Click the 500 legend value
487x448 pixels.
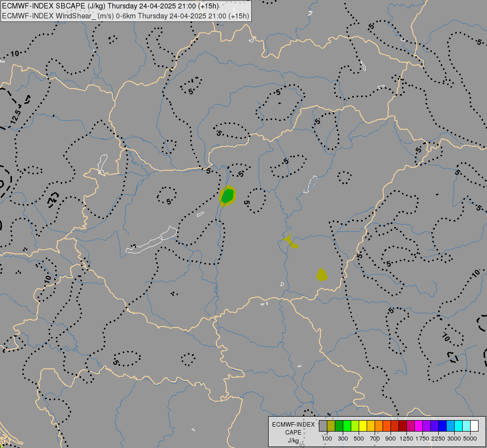359,439
